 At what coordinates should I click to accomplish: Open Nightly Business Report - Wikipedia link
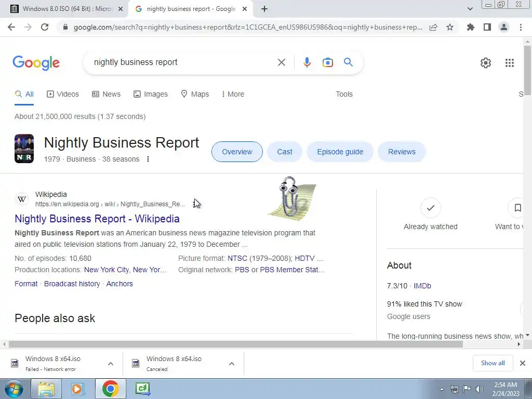tap(97, 219)
